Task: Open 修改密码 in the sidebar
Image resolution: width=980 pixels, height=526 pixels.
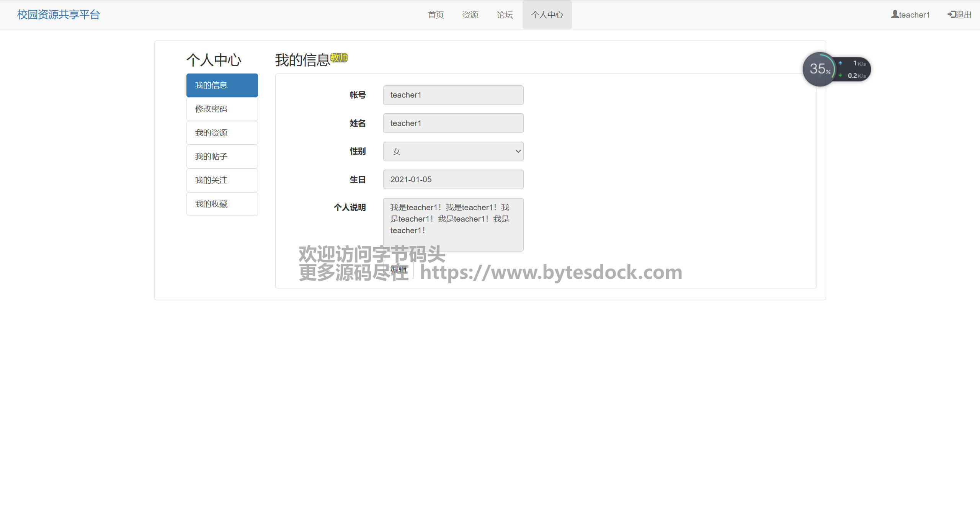Action: [x=222, y=109]
